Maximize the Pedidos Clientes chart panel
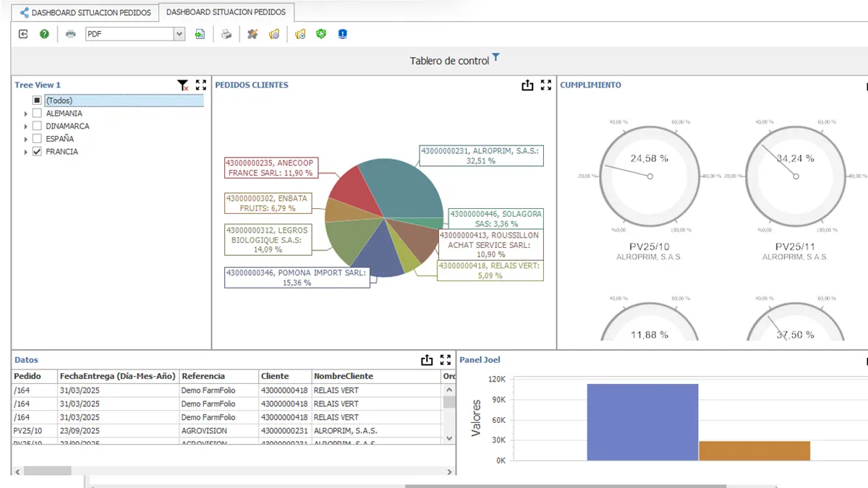The image size is (868, 488). coord(546,85)
